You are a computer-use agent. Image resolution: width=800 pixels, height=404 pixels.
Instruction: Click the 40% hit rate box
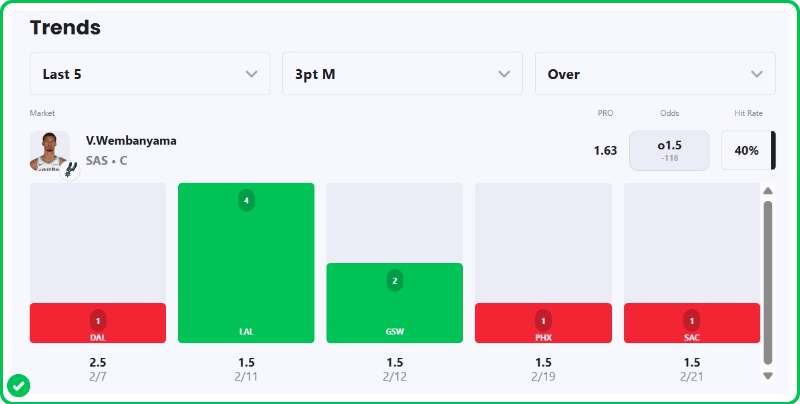(746, 151)
